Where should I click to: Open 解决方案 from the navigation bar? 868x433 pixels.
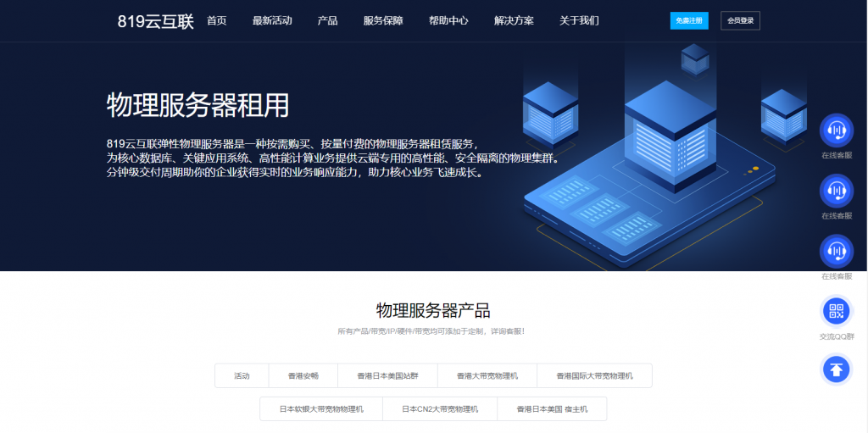pyautogui.click(x=514, y=21)
